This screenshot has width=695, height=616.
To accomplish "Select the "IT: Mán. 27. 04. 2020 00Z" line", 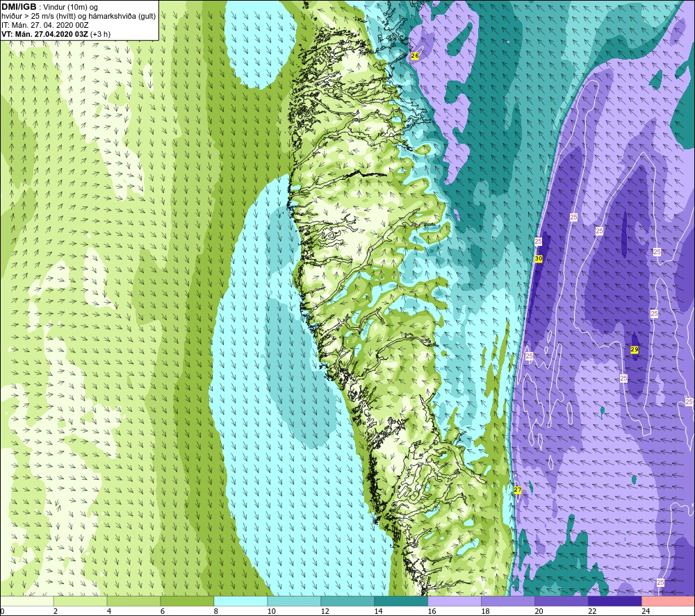I will (x=44, y=25).
